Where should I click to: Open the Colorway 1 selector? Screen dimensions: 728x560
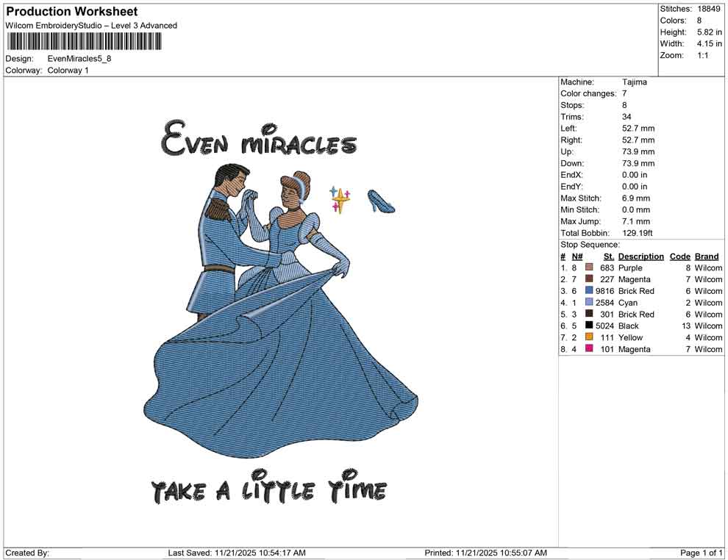click(70, 71)
